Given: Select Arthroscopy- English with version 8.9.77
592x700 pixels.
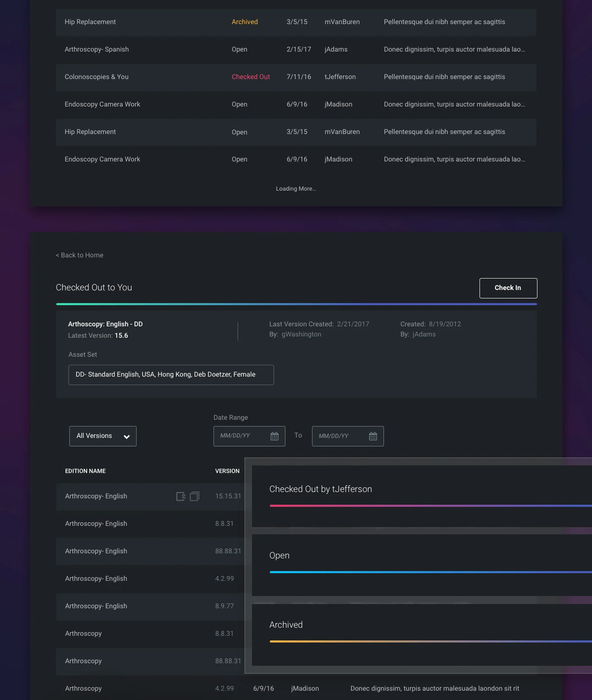Looking at the screenshot, I should 150,606.
